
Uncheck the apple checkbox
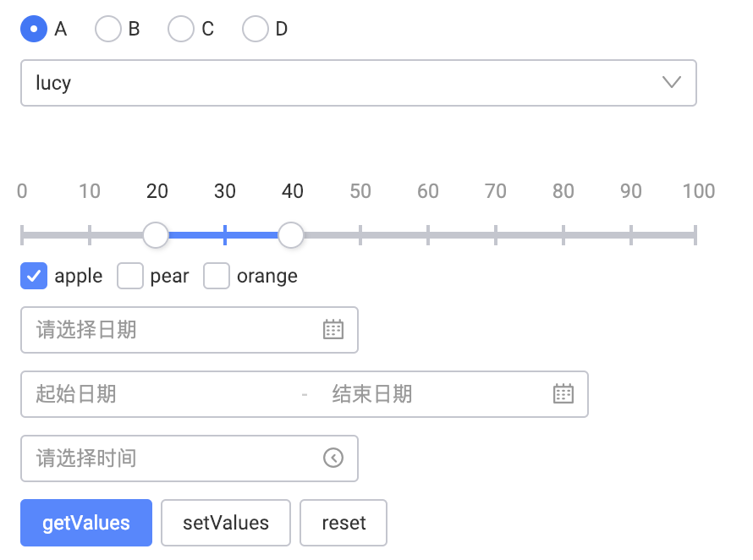(34, 276)
